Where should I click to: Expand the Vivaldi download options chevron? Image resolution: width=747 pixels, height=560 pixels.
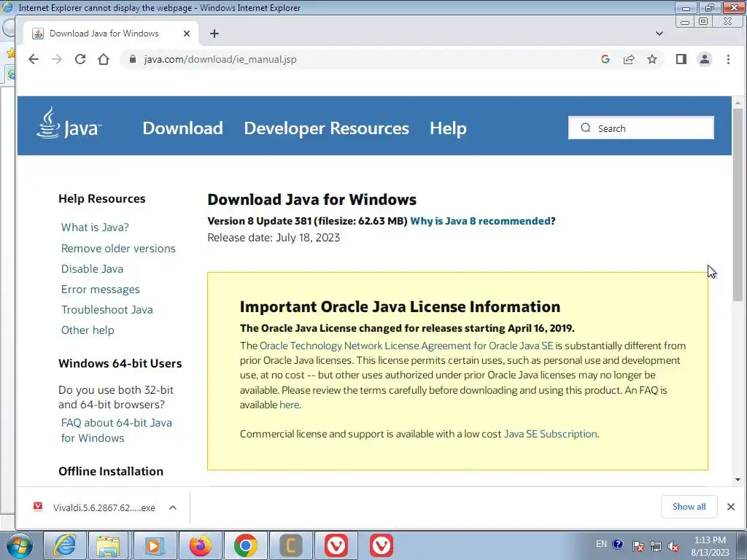pyautogui.click(x=173, y=507)
